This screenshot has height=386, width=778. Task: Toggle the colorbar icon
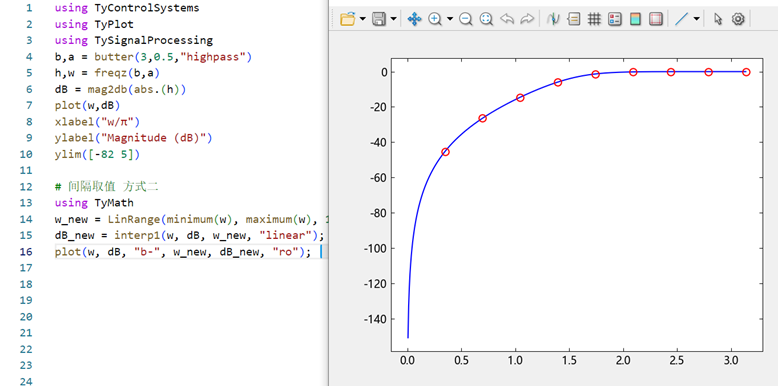[635, 19]
